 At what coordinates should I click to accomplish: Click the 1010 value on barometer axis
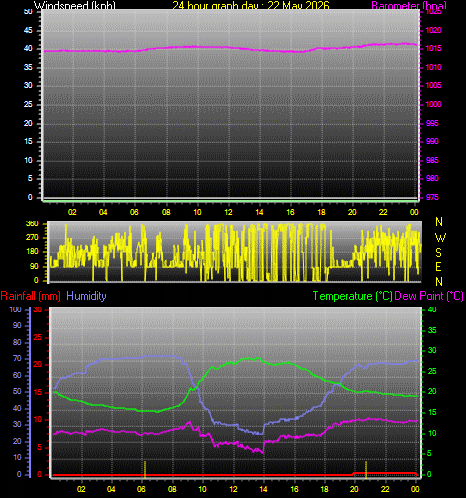(433, 67)
